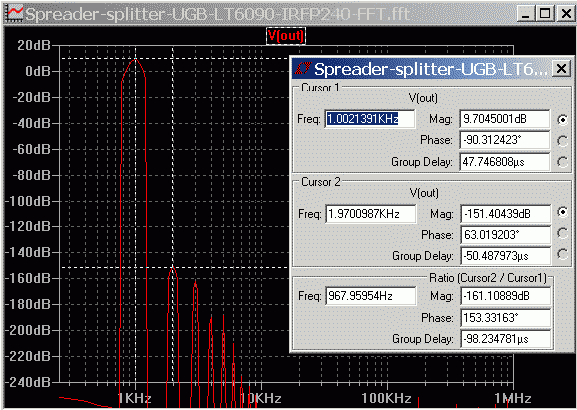Image resolution: width=577 pixels, height=410 pixels.
Task: Select Cursor 1 Phase radio button
Action: click(x=563, y=141)
